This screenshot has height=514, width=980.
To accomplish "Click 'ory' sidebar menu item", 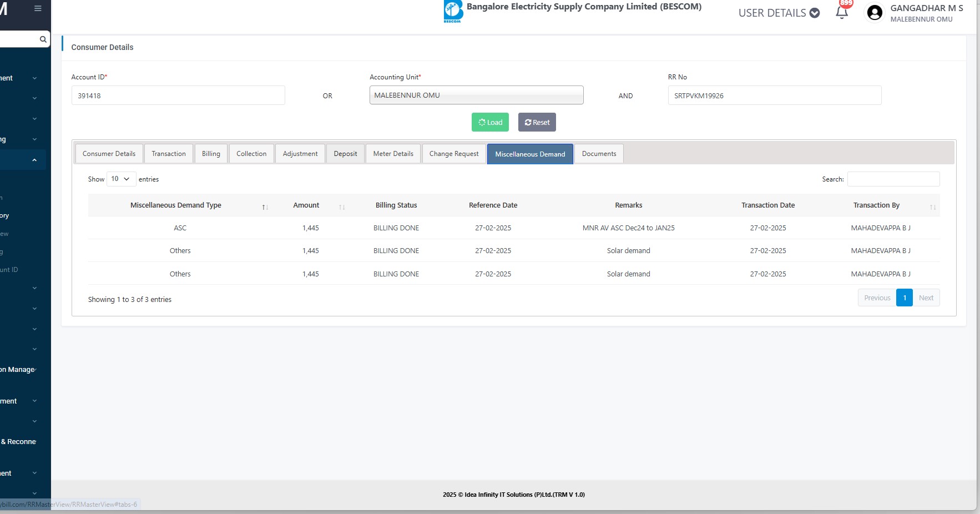I will pyautogui.click(x=4, y=216).
